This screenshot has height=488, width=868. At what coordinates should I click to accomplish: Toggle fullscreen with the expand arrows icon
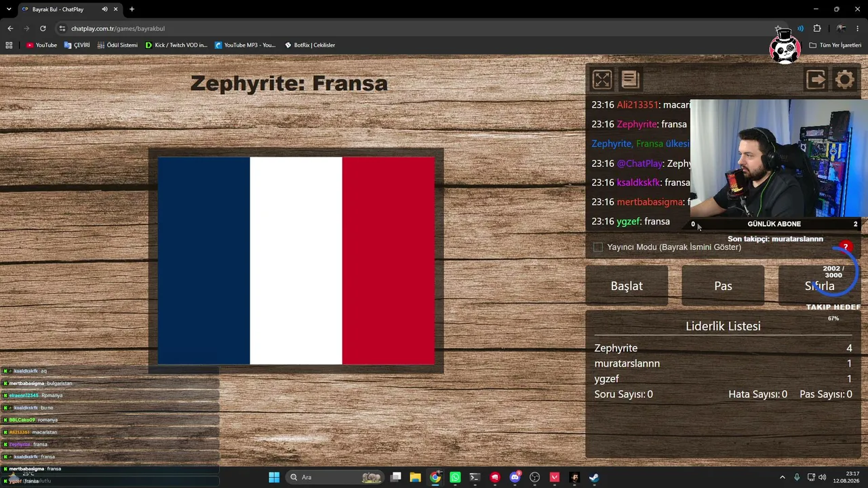point(601,80)
